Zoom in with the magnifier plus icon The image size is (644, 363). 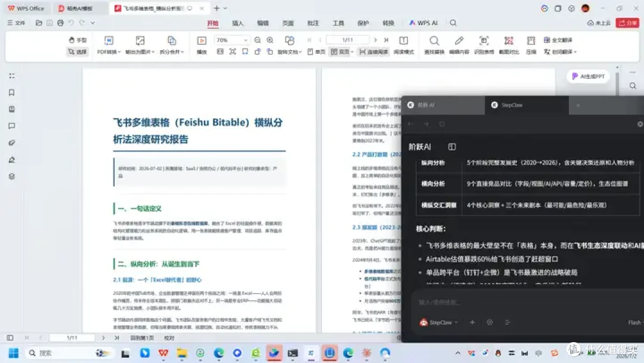270,40
